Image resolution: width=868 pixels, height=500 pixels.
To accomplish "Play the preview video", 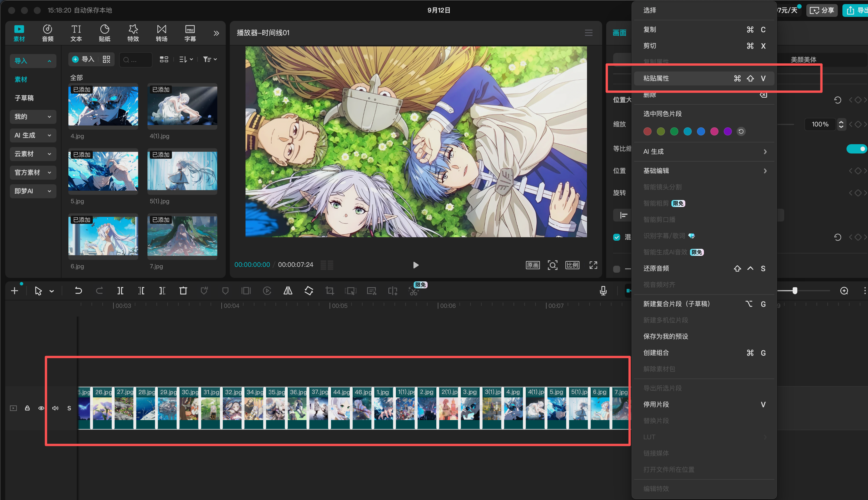I will (415, 265).
